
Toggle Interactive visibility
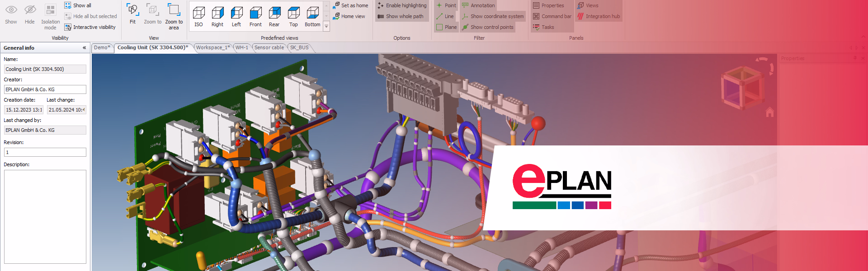pos(90,27)
